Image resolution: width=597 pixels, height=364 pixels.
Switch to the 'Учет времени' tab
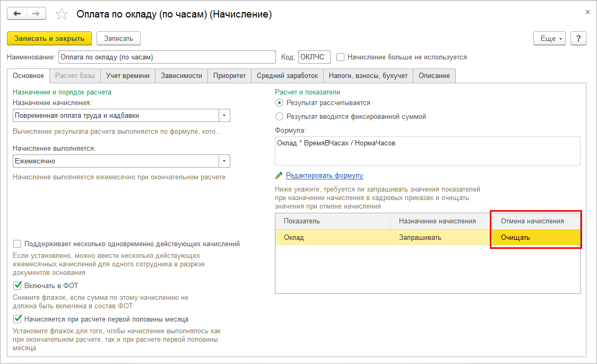(x=128, y=75)
